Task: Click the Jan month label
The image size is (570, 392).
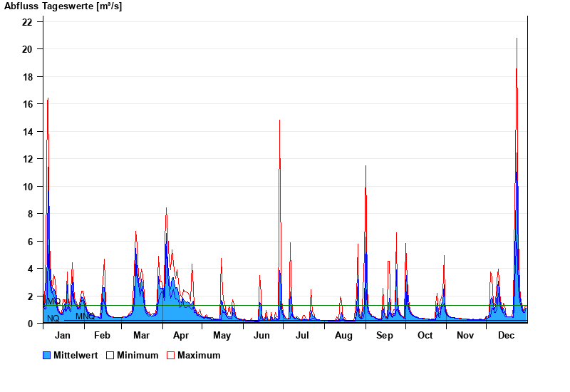Action: click(x=63, y=336)
